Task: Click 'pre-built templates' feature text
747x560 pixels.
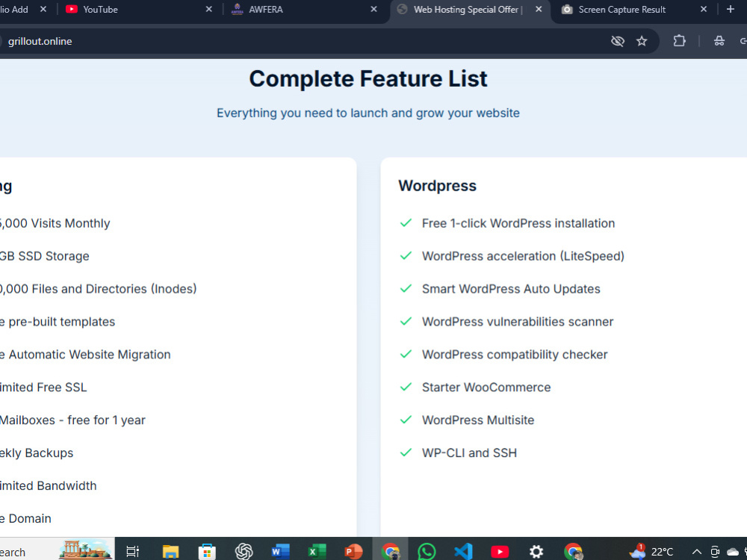Action: (x=62, y=322)
